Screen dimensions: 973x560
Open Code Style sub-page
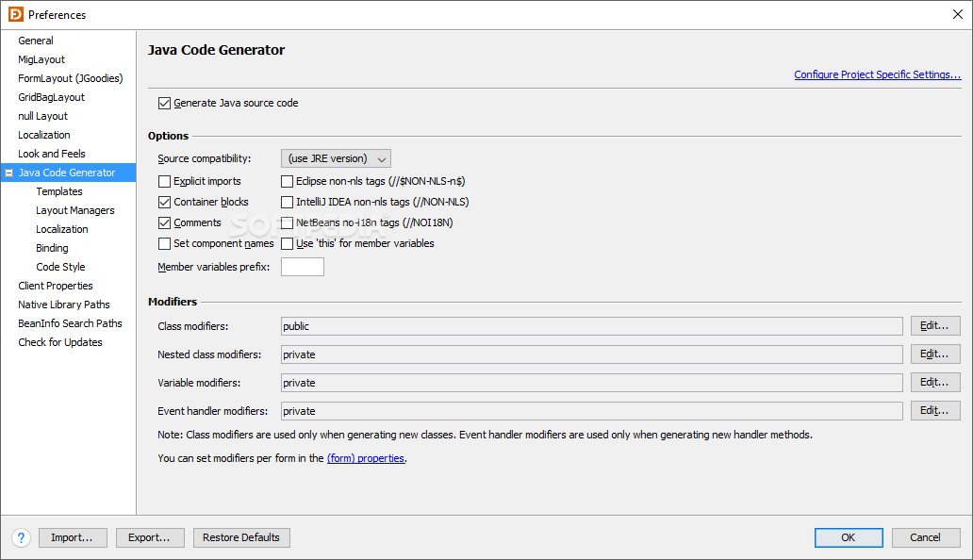(60, 268)
